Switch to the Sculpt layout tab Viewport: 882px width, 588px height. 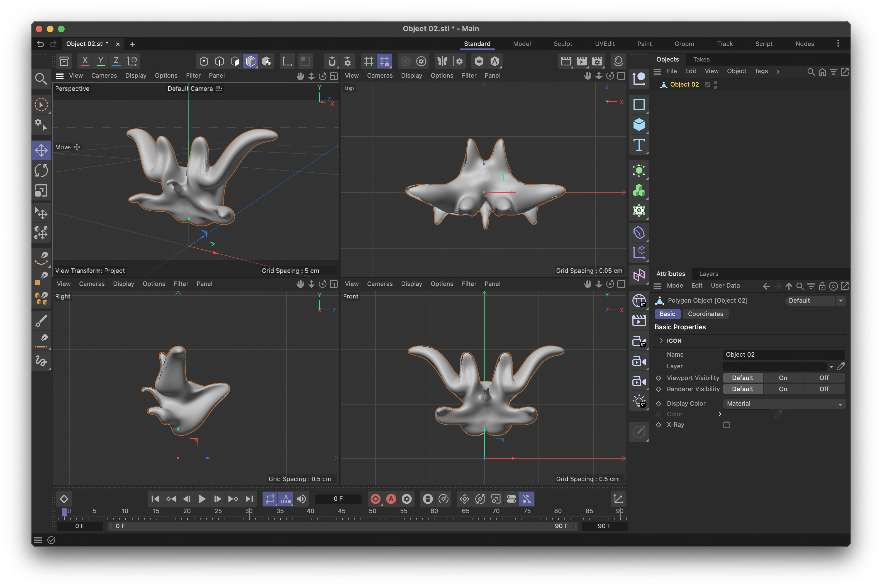[x=562, y=44]
